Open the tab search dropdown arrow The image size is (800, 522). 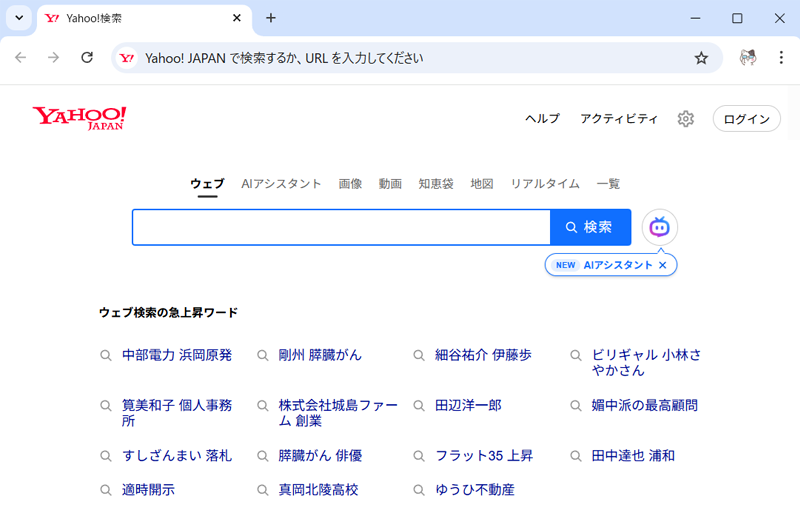pos(19,18)
